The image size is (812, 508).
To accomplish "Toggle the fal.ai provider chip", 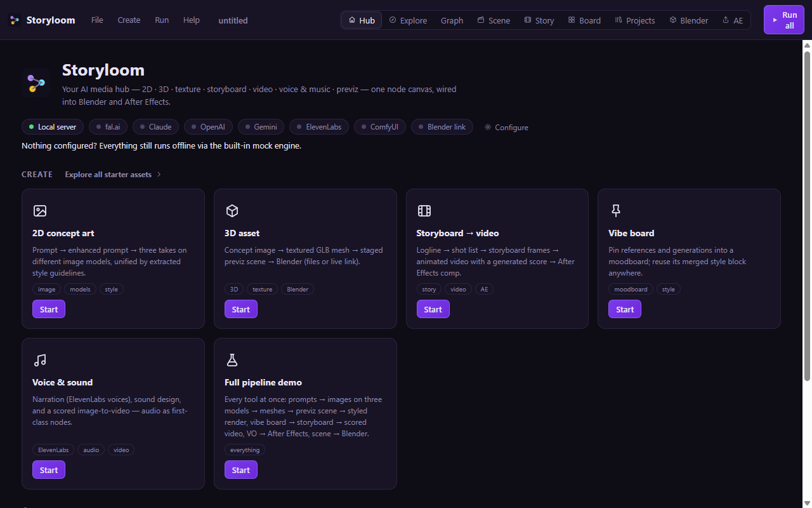I will pyautogui.click(x=108, y=127).
